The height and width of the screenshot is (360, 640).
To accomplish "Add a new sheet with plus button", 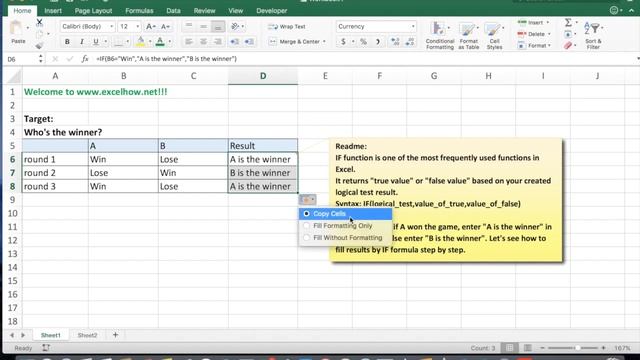I will [115, 335].
